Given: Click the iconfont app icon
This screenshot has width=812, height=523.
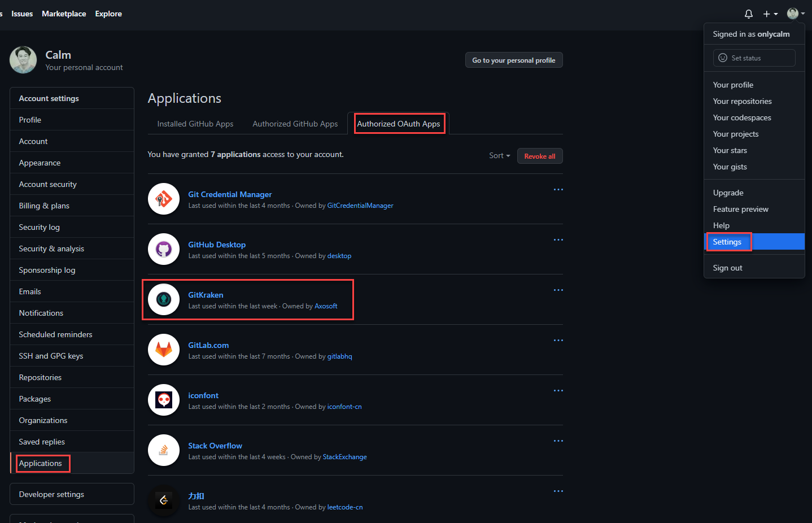Looking at the screenshot, I should click(x=164, y=400).
